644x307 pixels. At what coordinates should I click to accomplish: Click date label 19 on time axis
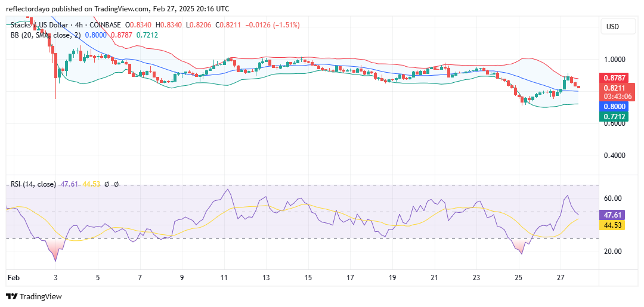coord(392,277)
